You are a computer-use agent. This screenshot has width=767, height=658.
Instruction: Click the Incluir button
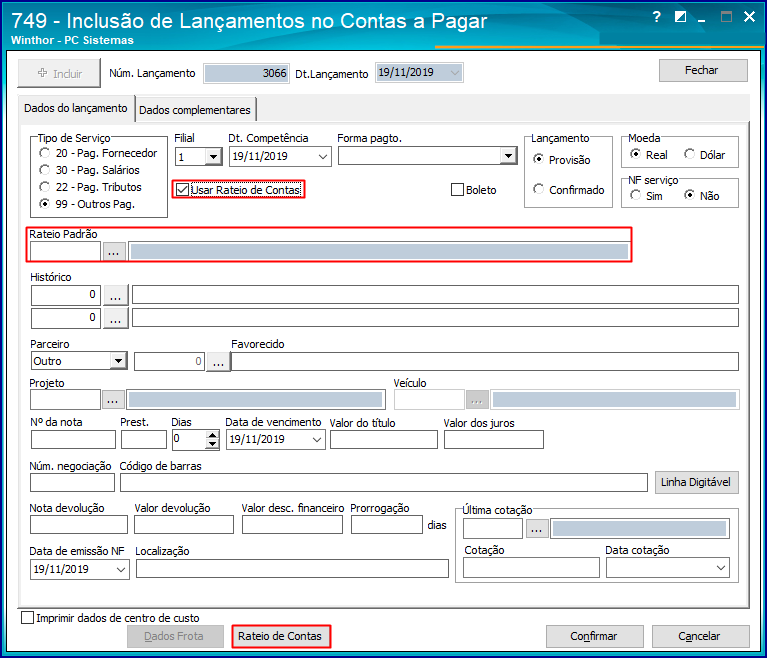click(x=59, y=73)
